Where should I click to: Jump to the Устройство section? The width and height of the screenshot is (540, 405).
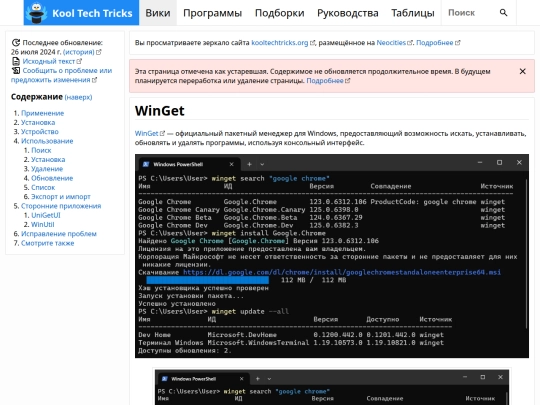(40, 132)
